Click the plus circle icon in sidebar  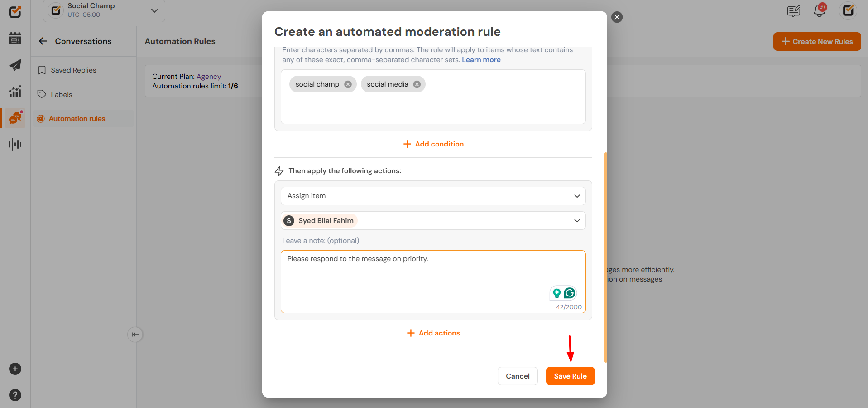tap(15, 369)
